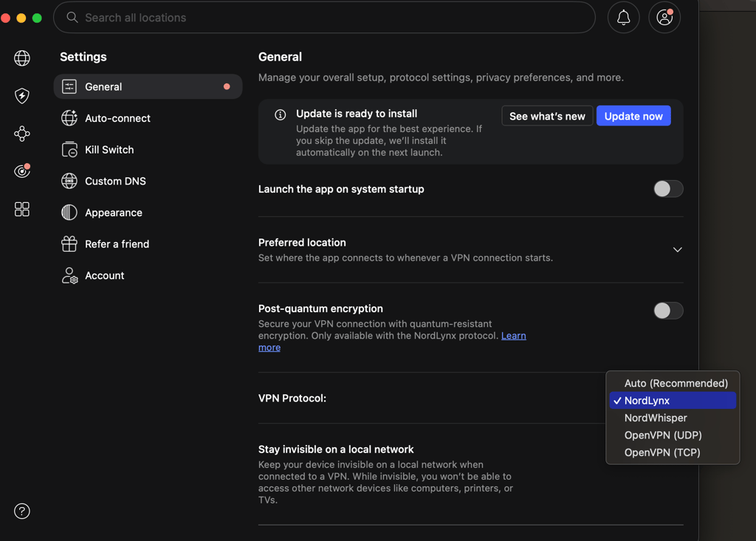The width and height of the screenshot is (756, 541).
Task: Open the user profile icon
Action: click(x=664, y=18)
